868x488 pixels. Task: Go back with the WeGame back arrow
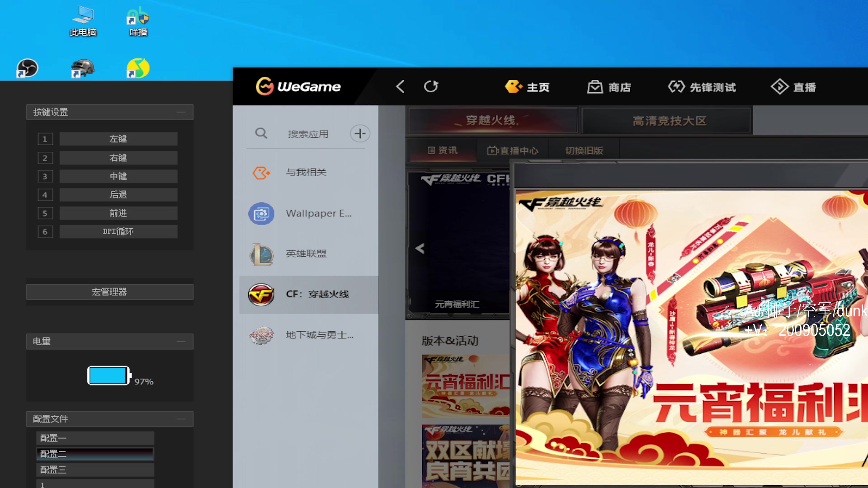(400, 86)
